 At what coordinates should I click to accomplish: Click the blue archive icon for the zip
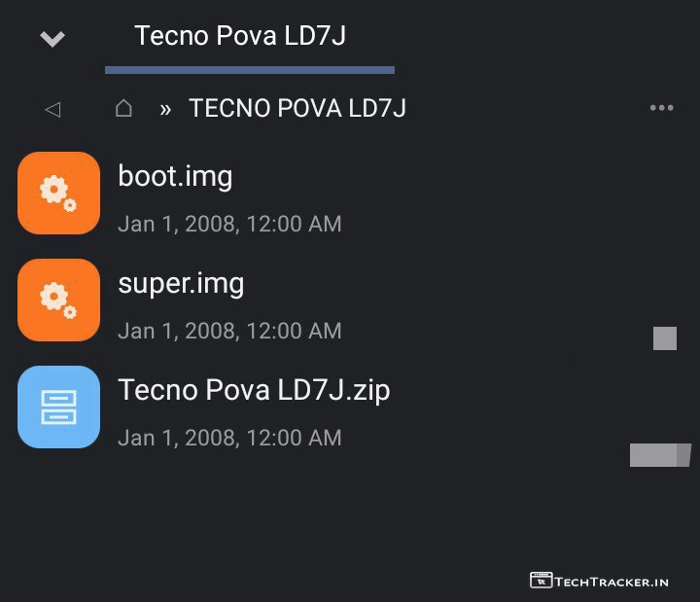(58, 407)
